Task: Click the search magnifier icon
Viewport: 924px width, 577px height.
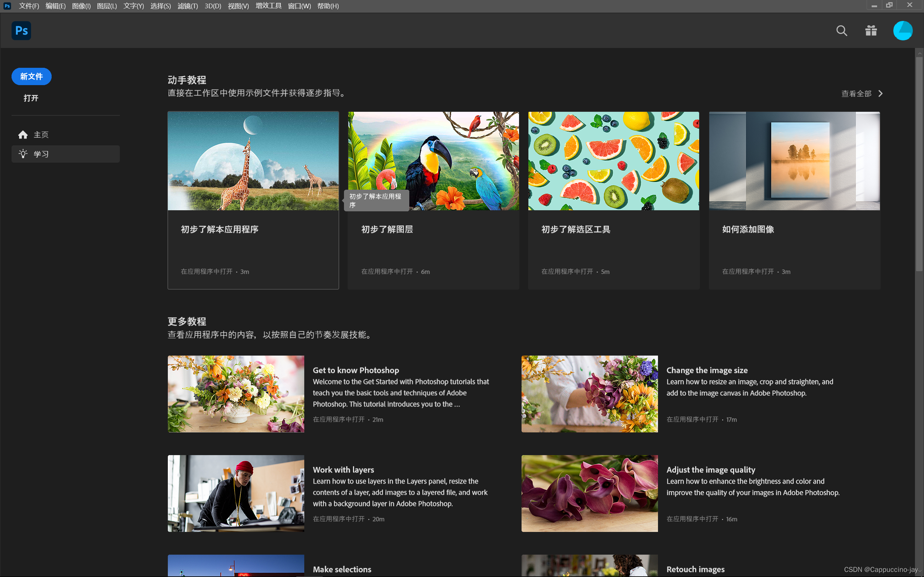Action: pos(841,31)
